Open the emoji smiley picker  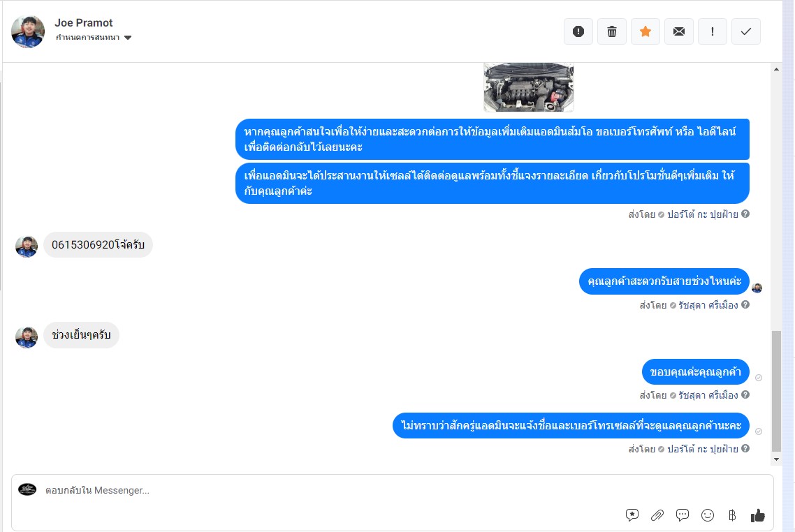click(707, 515)
